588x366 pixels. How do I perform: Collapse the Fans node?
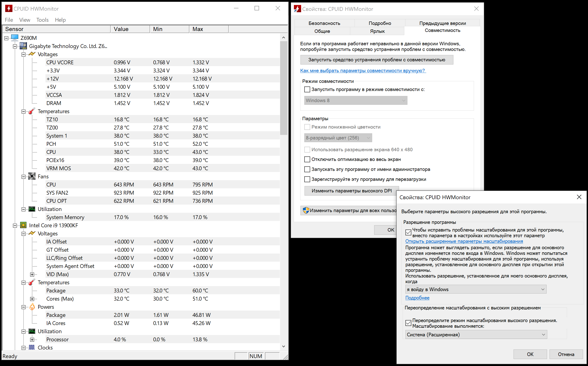point(24,177)
